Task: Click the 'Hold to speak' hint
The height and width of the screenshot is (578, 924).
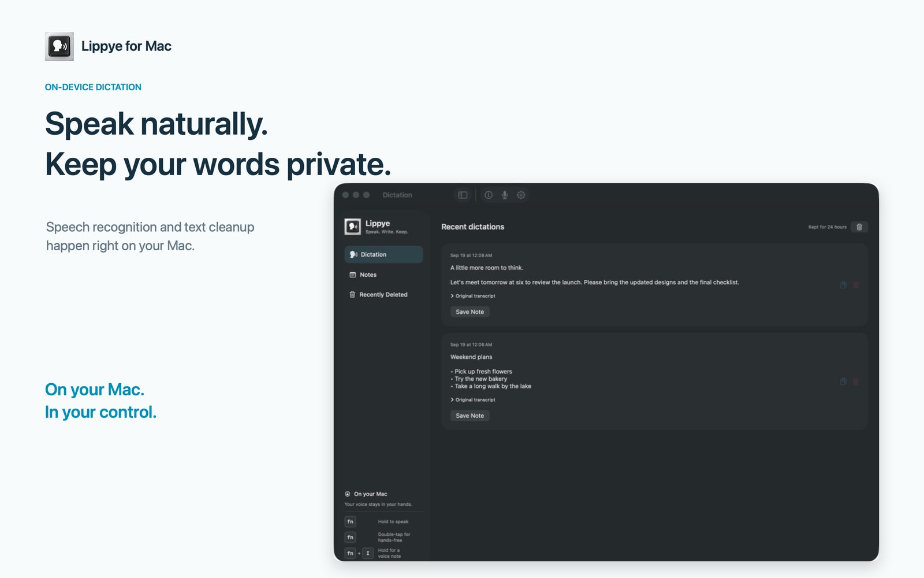Action: point(393,522)
